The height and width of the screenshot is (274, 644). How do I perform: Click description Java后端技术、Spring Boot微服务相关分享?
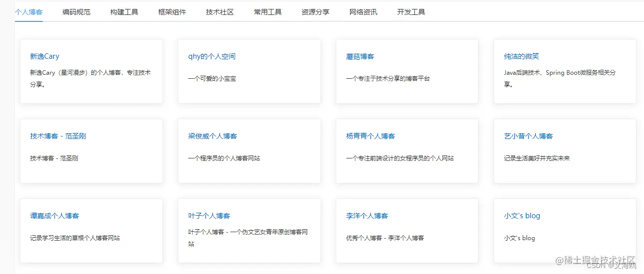(x=560, y=78)
